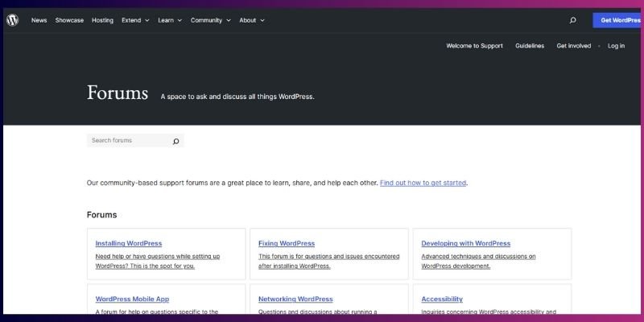Click the magnifier icon in Search forums box

175,141
